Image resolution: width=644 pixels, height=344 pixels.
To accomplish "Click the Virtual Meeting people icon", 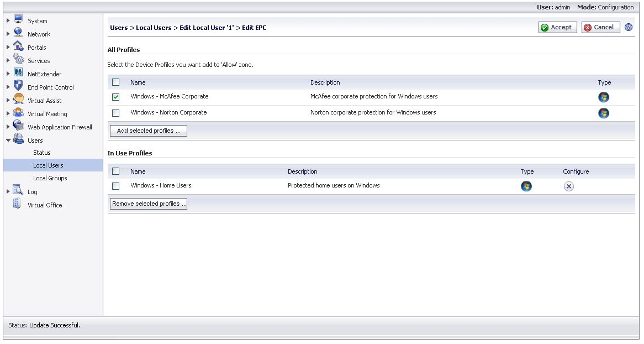I will point(18,112).
